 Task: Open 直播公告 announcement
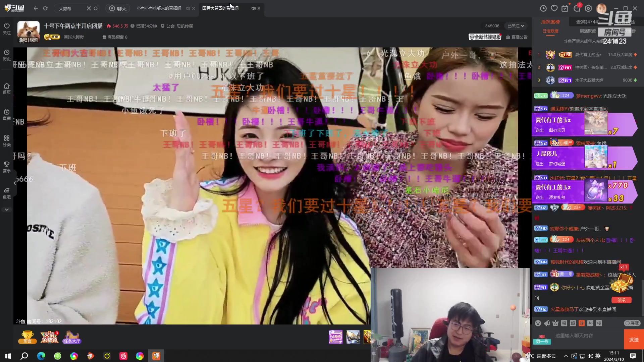click(x=517, y=37)
